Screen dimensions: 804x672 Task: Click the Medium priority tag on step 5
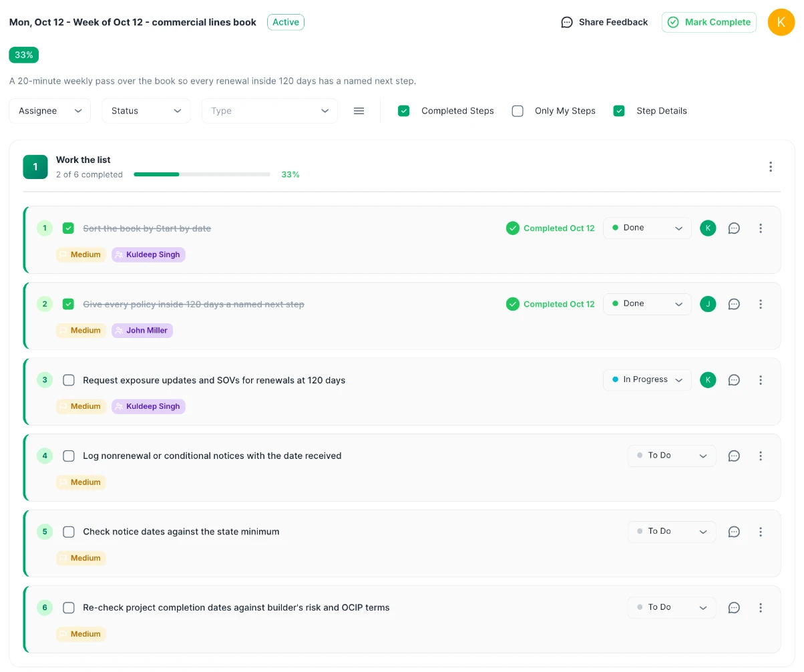coord(81,558)
